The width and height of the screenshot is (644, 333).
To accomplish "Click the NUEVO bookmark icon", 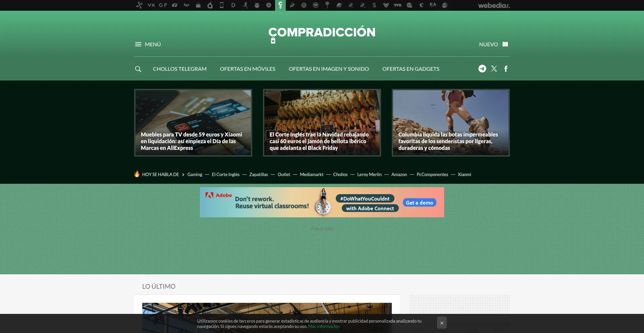I will [x=505, y=44].
